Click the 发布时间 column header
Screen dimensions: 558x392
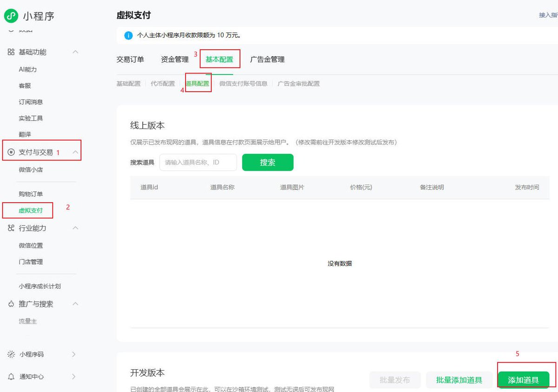click(527, 187)
